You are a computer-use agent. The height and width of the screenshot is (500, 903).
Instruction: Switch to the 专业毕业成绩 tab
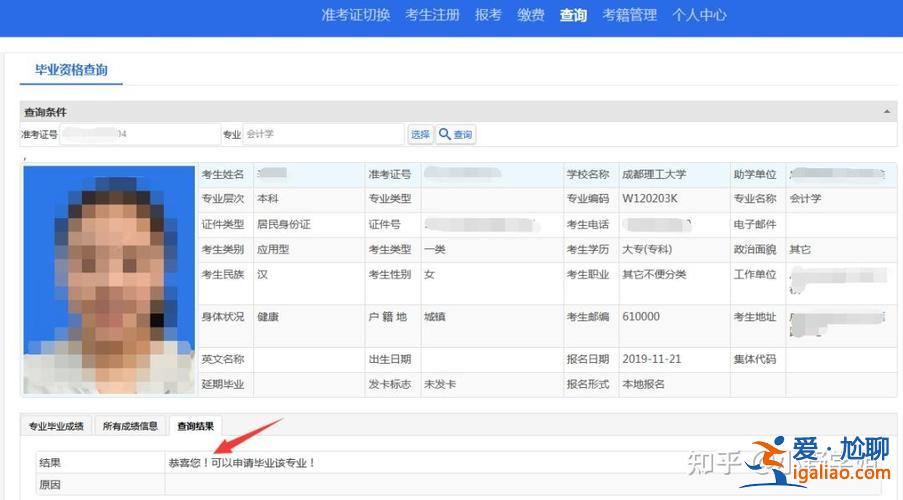click(x=56, y=426)
